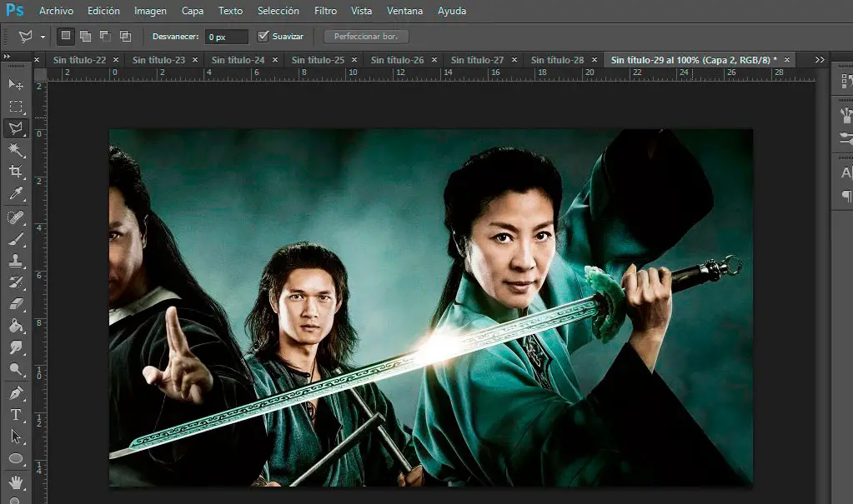
Task: Select the Eraser tool
Action: (x=16, y=304)
